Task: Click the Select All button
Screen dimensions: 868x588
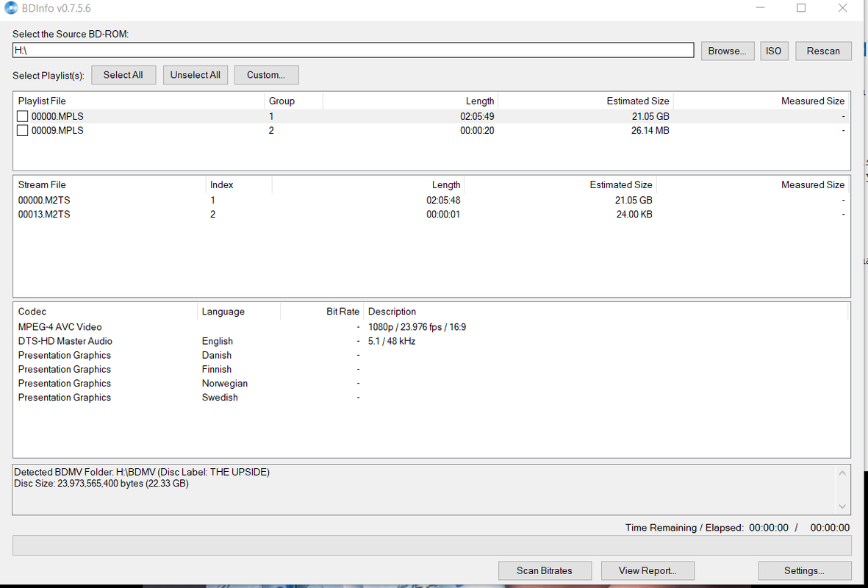Action: point(123,75)
